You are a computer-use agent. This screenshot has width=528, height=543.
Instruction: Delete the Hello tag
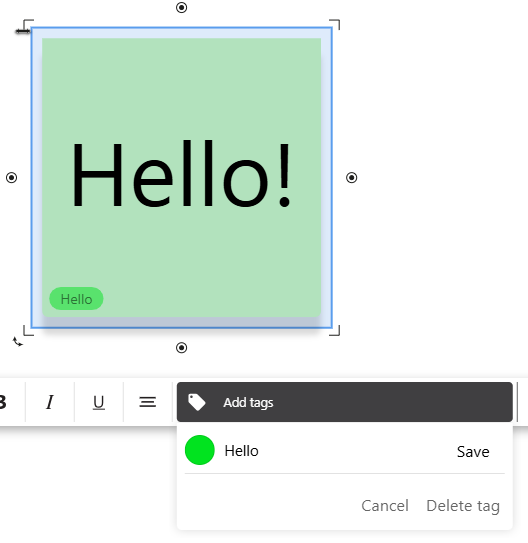pos(463,506)
